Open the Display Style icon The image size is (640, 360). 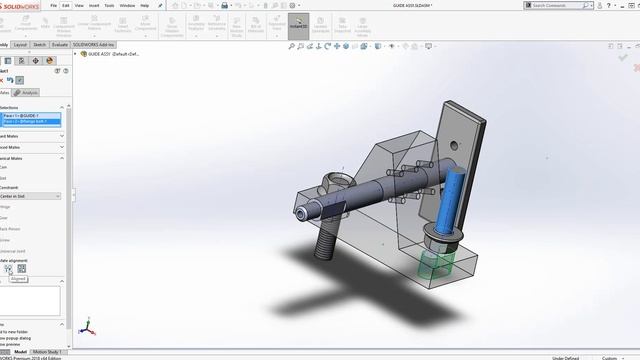click(378, 47)
